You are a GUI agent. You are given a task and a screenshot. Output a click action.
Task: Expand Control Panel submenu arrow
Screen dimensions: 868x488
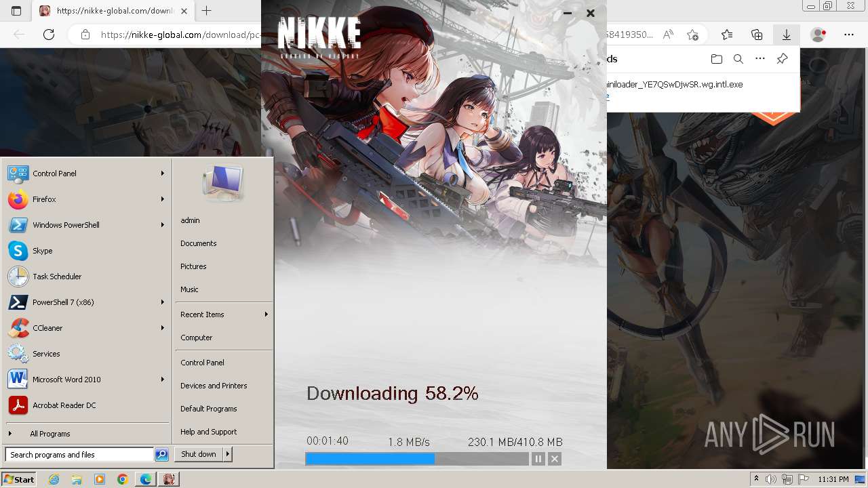pos(163,174)
